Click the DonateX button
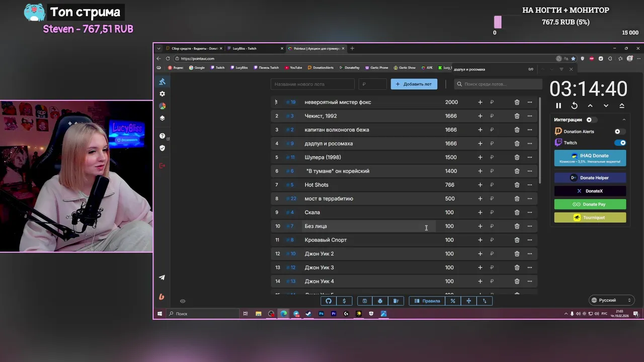 590,191
